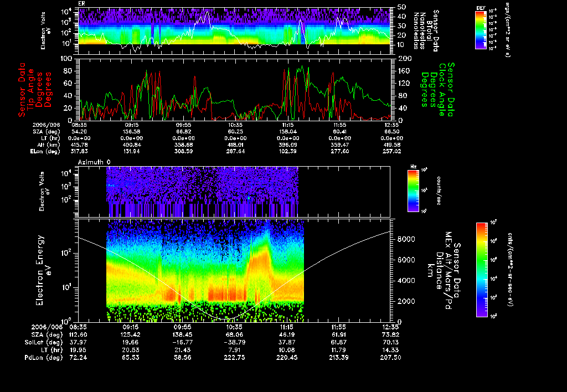
Task: Select PdLon value 222.75
Action: click(x=234, y=357)
